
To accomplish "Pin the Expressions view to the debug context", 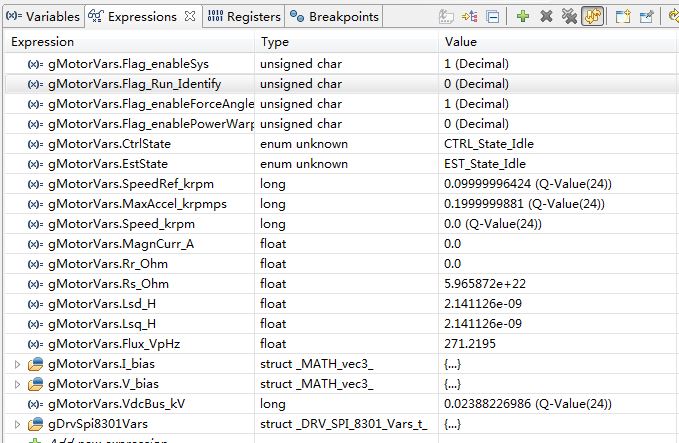I will pos(647,16).
